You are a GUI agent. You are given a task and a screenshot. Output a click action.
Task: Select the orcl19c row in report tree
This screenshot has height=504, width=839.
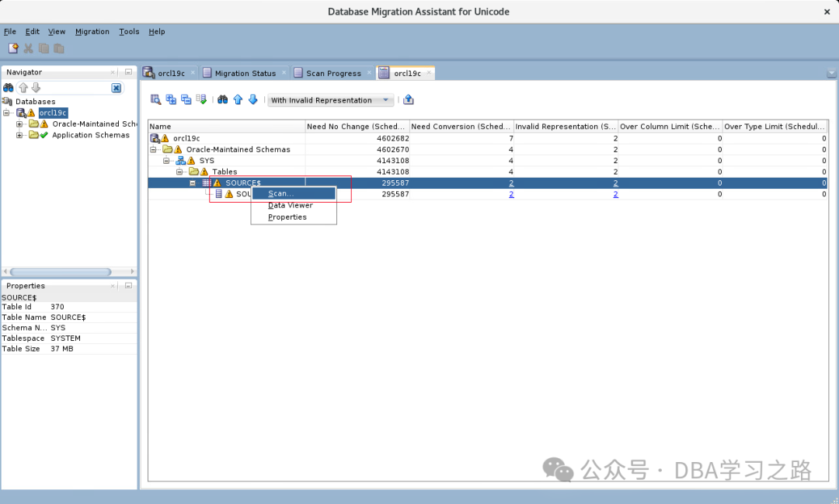tap(488, 138)
